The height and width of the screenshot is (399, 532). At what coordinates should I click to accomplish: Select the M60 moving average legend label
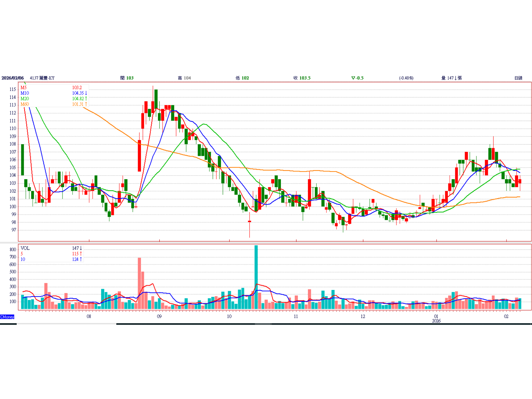pyautogui.click(x=25, y=104)
